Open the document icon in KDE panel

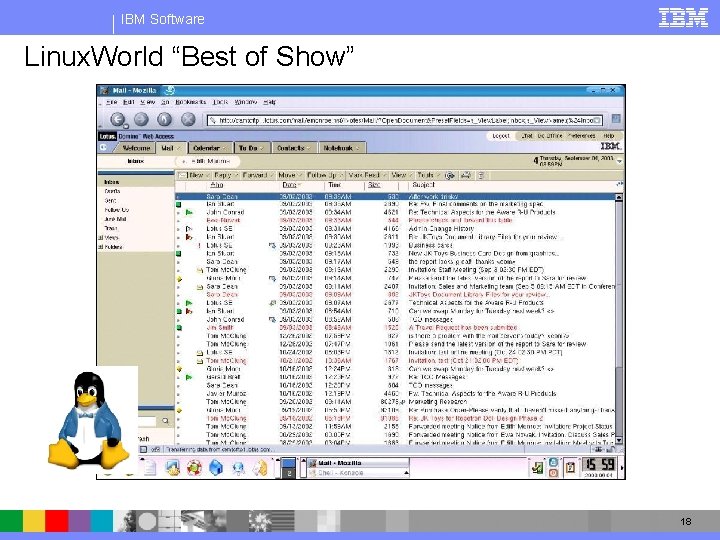(150, 468)
